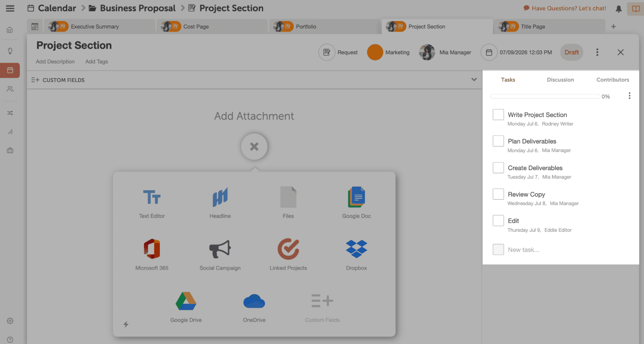Image resolution: width=644 pixels, height=344 pixels.
Task: Select the Linked Projects option
Action: pos(288,254)
